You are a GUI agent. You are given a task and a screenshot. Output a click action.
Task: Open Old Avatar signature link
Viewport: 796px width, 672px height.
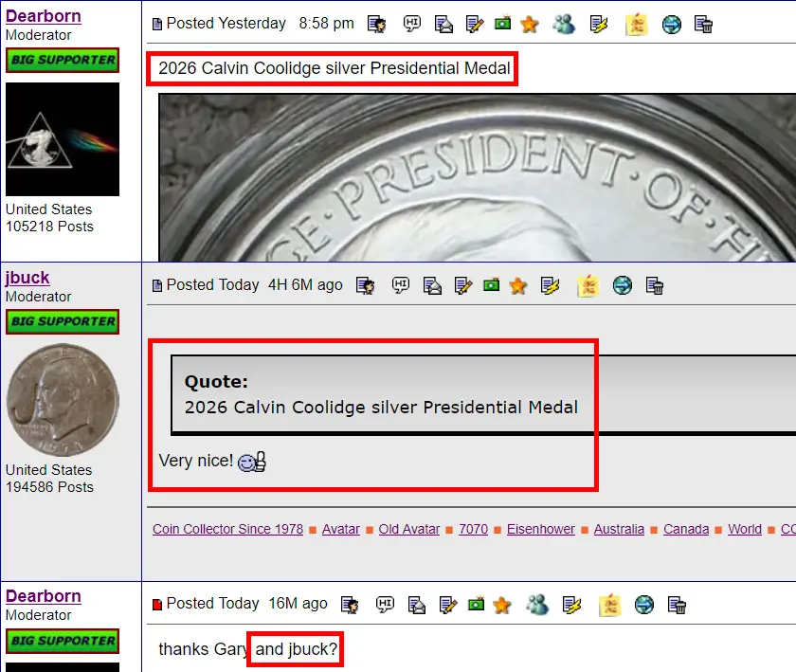[409, 529]
